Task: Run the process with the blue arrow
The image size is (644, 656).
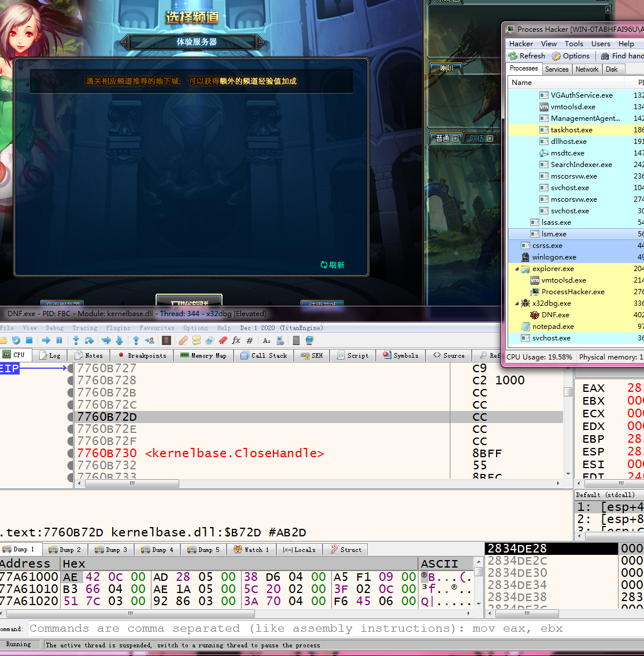Action: [x=46, y=340]
